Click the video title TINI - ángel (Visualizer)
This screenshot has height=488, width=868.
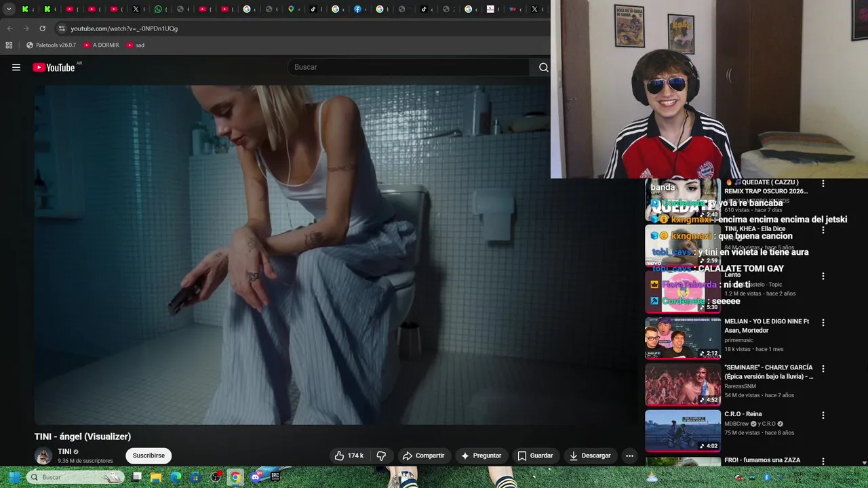[x=83, y=436]
